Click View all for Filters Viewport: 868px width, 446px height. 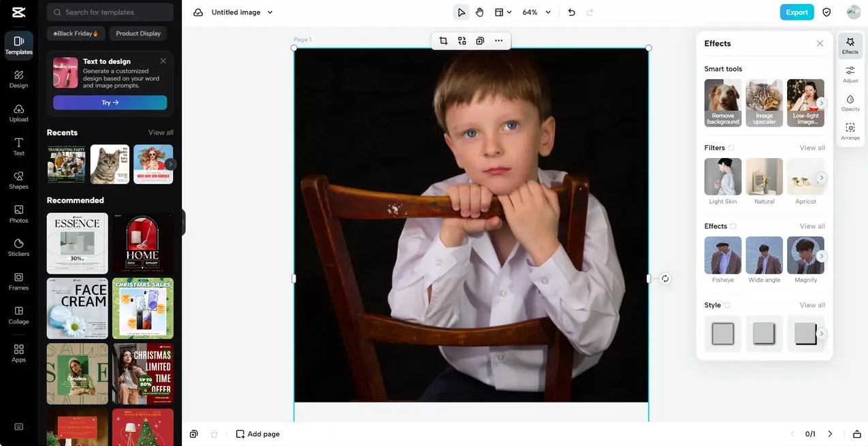click(812, 148)
